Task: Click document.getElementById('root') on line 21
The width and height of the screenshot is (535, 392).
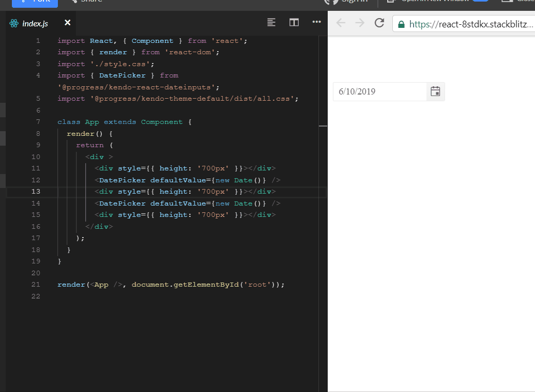Action: (204, 285)
